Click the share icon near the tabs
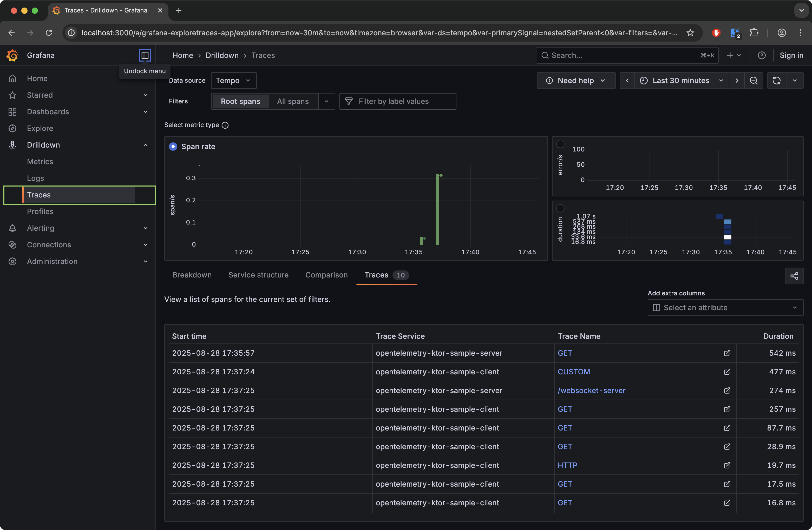812x530 pixels. (794, 276)
